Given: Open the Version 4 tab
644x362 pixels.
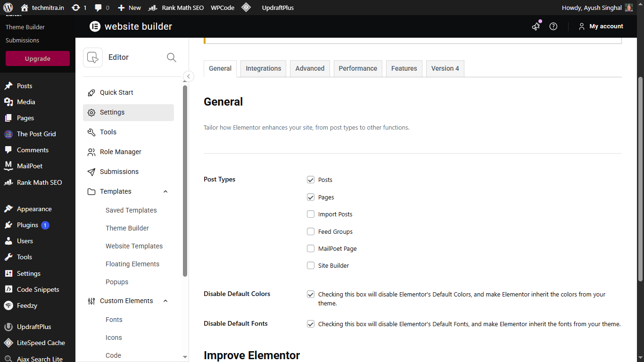Looking at the screenshot, I should click(445, 68).
